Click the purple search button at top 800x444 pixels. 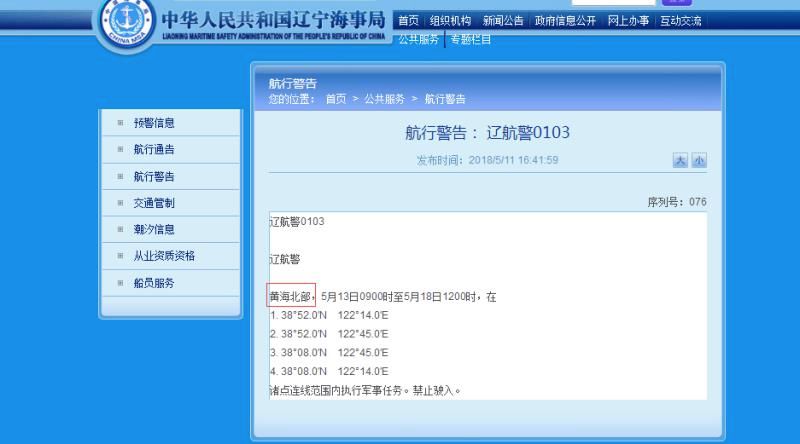(x=676, y=2)
